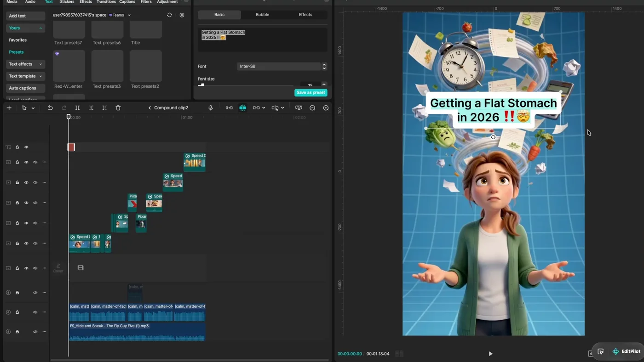This screenshot has height=362, width=644.
Task: Open the Stickers tab
Action: tap(67, 2)
